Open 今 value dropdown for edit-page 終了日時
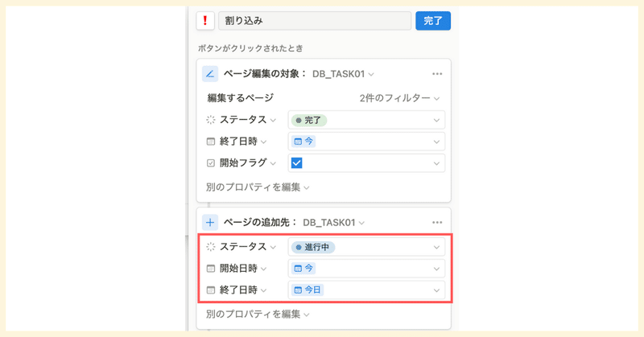The image size is (644, 337). click(x=366, y=142)
